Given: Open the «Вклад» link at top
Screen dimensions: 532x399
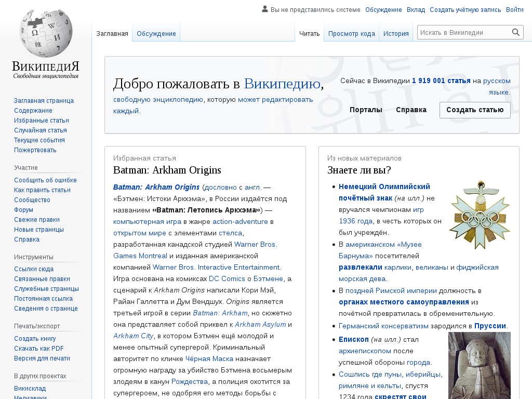Looking at the screenshot, I should (x=416, y=10).
